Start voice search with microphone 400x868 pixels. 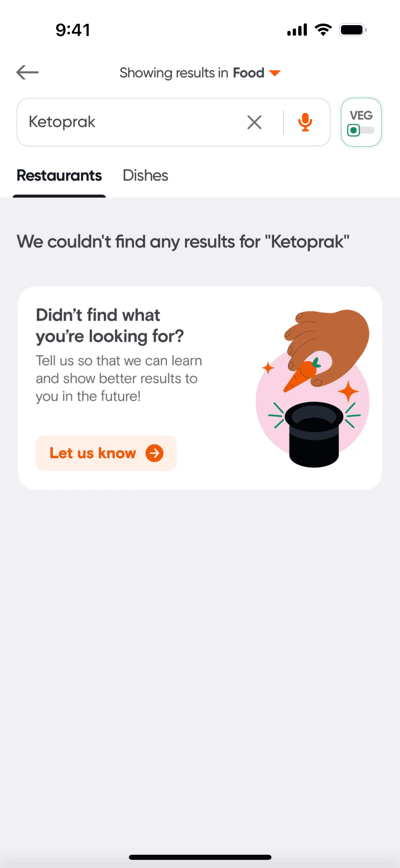pos(305,122)
